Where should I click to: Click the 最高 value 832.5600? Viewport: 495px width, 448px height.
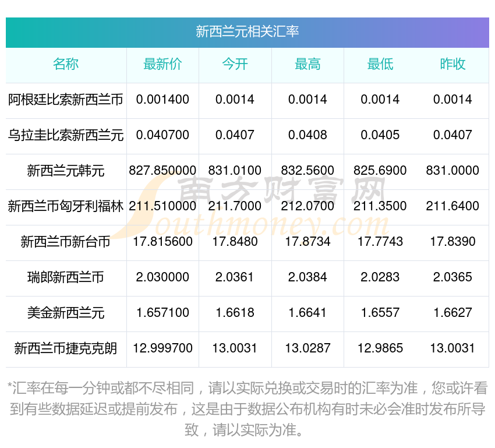point(307,171)
